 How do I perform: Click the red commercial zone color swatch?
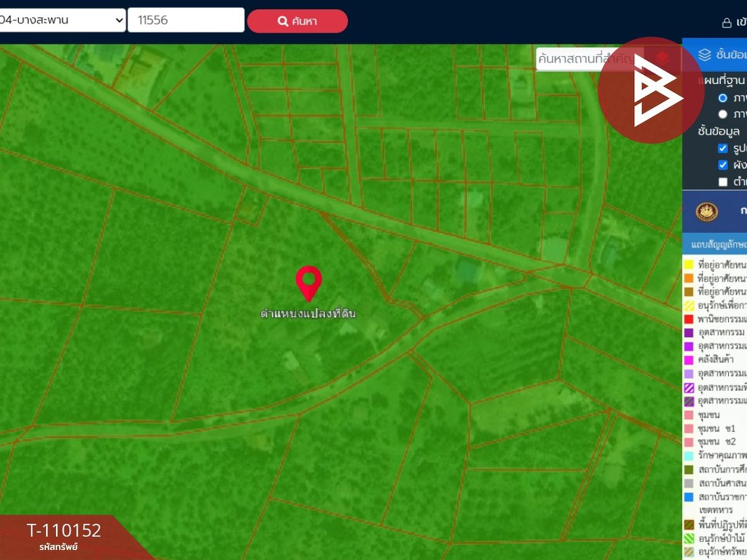pyautogui.click(x=688, y=319)
